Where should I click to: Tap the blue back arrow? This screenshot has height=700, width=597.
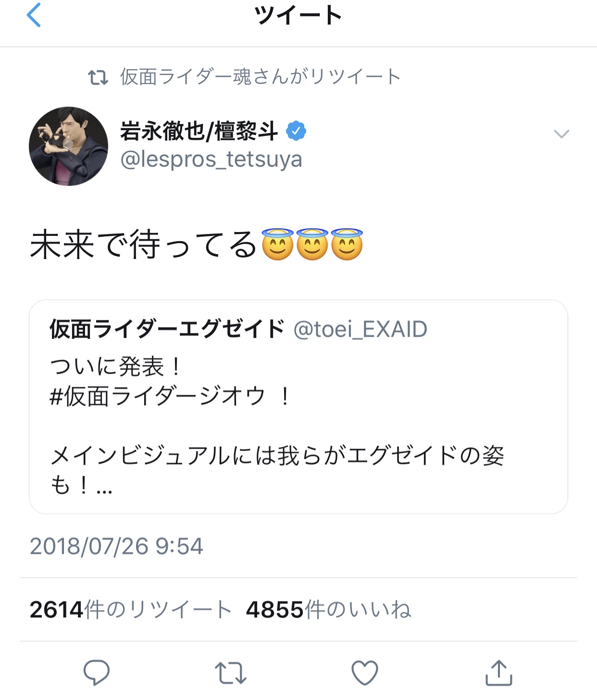pyautogui.click(x=34, y=15)
